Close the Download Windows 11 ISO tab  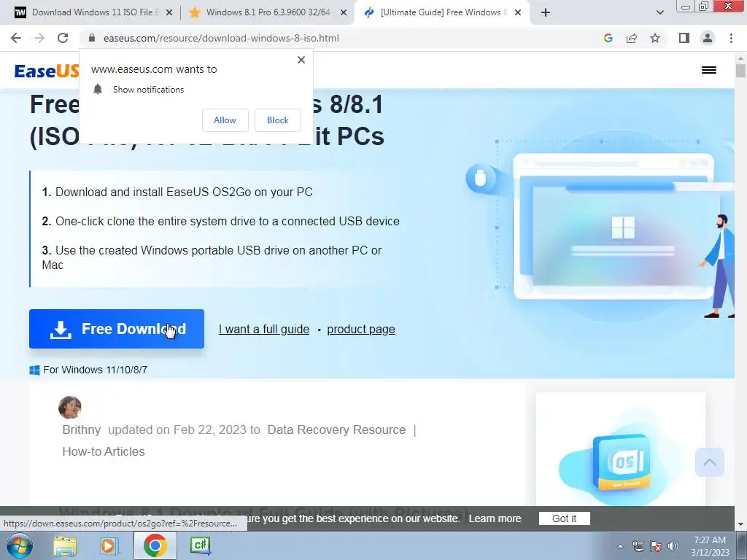coord(169,13)
